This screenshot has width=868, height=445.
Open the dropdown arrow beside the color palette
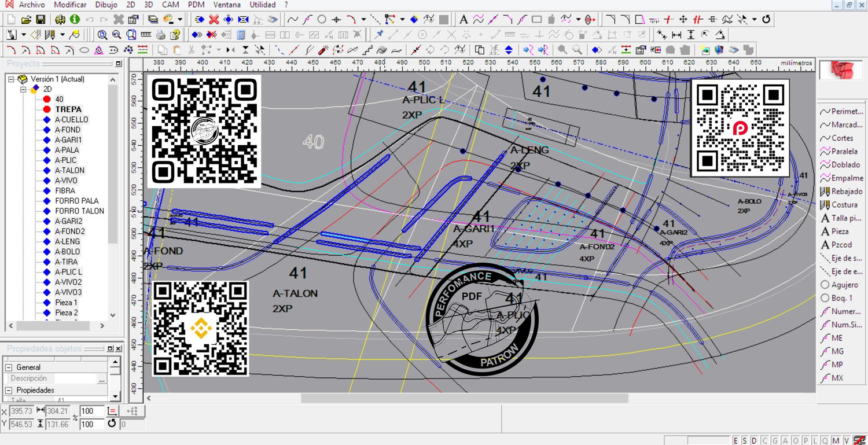(180, 20)
